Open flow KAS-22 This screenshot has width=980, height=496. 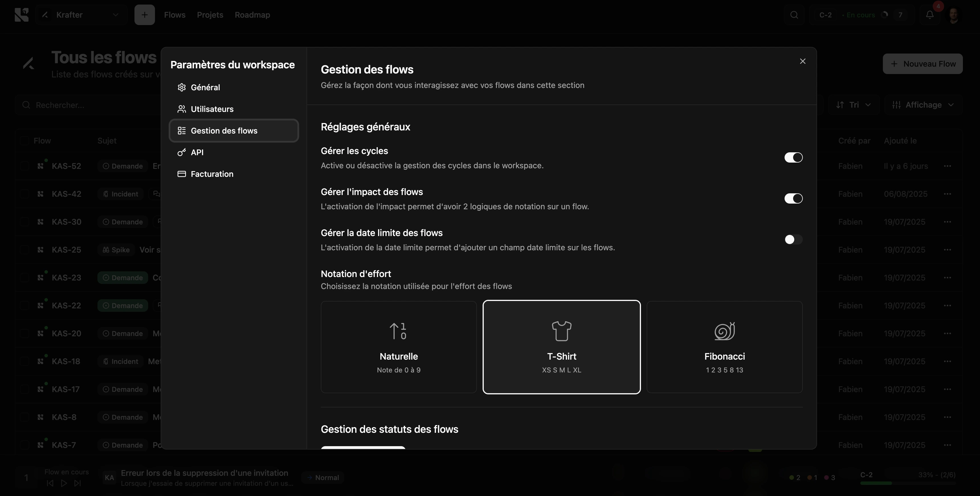[x=66, y=306]
